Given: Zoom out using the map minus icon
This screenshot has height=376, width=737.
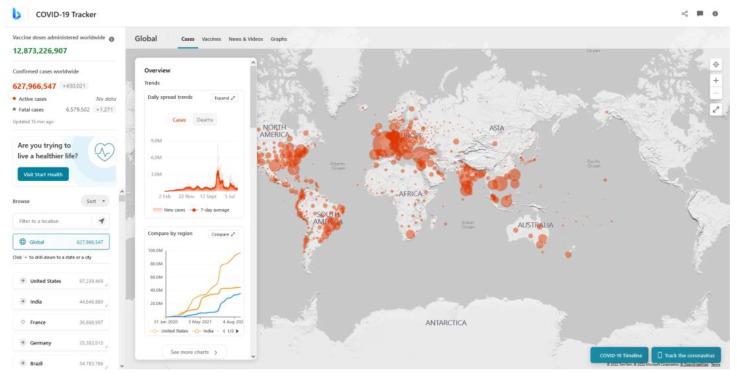Looking at the screenshot, I should click(715, 93).
